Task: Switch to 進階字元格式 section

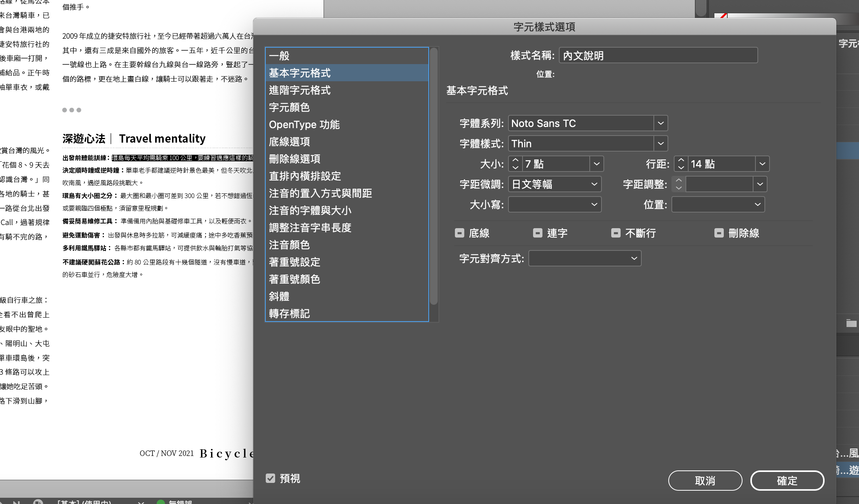Action: 299,90
